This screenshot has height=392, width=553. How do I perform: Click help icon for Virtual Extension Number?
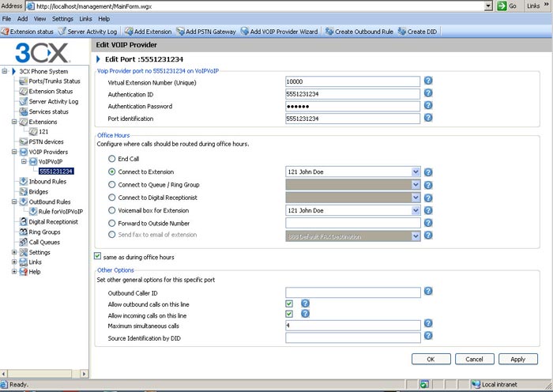(x=428, y=81)
